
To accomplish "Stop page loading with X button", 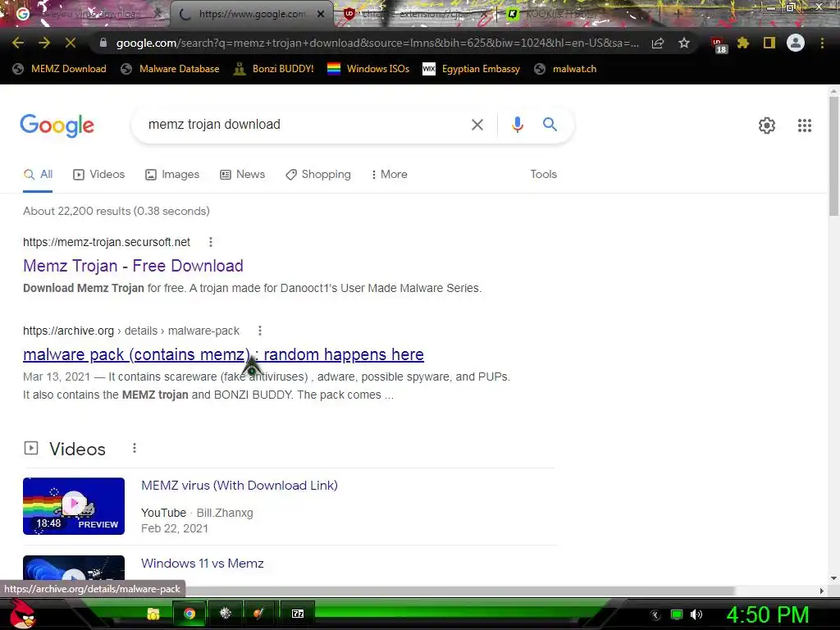I will click(x=71, y=43).
